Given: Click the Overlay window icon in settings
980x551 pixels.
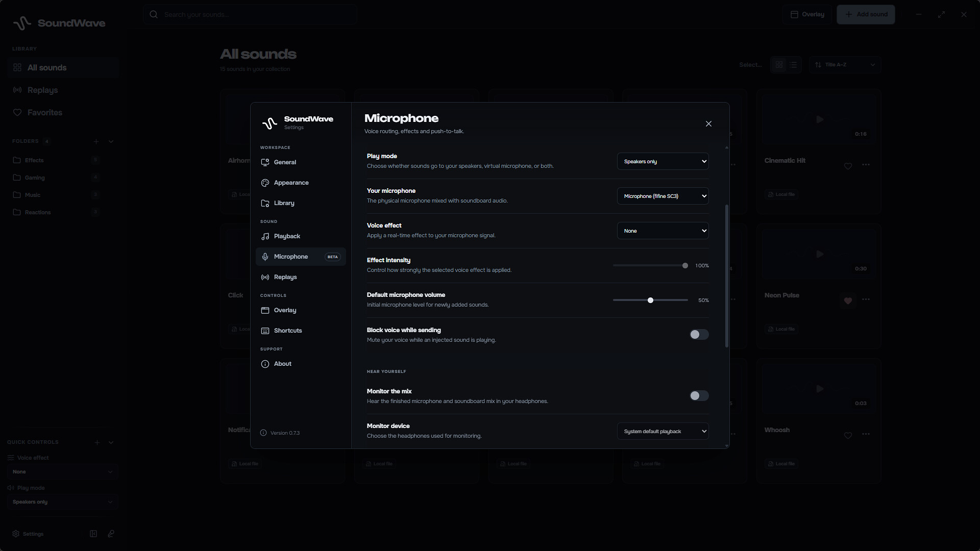Looking at the screenshot, I should click(x=265, y=310).
